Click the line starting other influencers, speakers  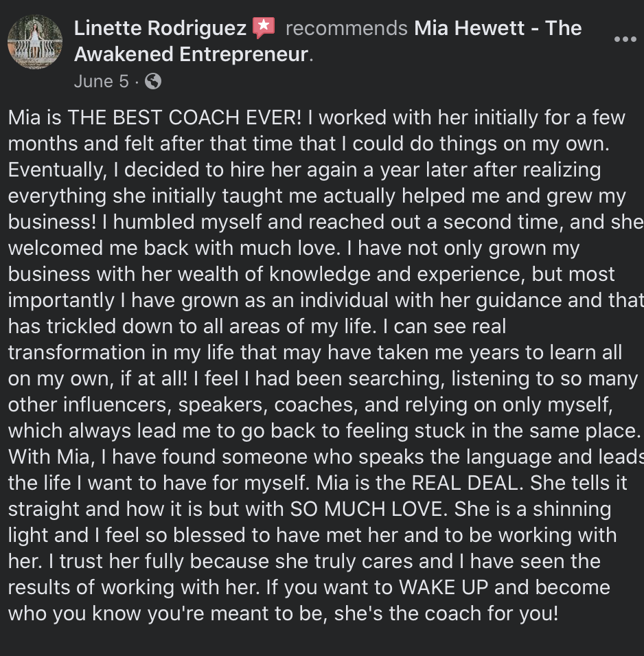point(310,405)
